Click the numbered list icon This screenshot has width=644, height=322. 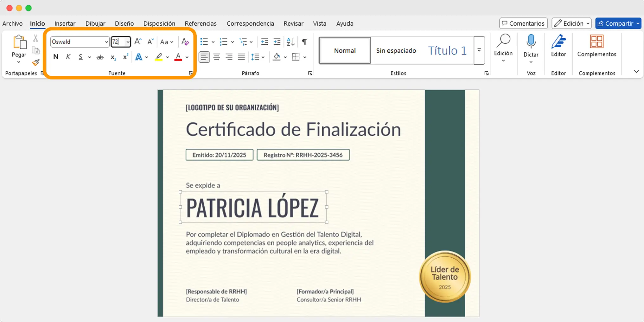[224, 42]
